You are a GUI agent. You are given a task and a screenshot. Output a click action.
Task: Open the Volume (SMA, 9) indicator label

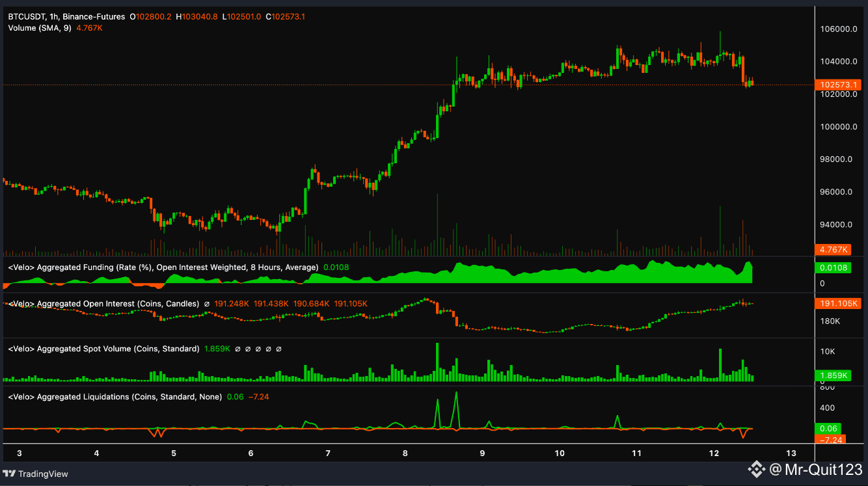tap(40, 28)
